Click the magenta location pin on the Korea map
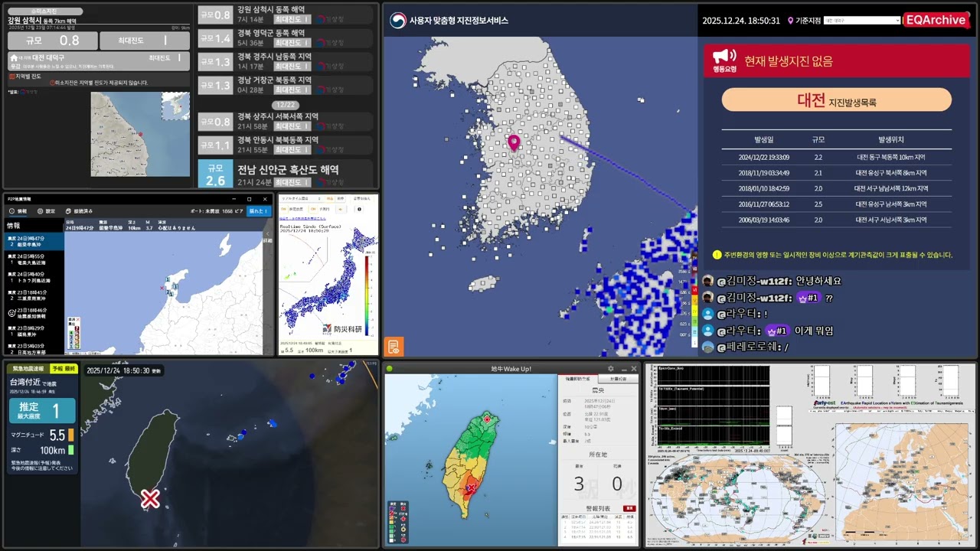This screenshot has height=551, width=980. 514,142
